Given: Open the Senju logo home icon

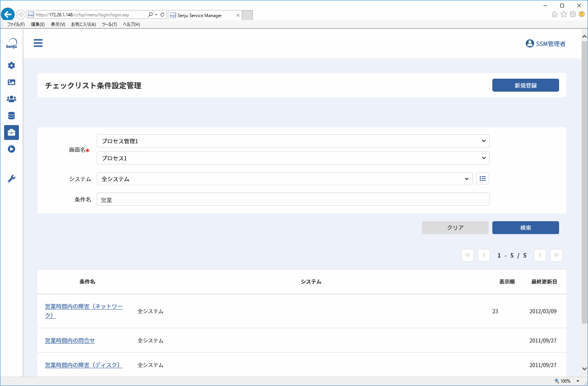Looking at the screenshot, I should pyautogui.click(x=11, y=43).
